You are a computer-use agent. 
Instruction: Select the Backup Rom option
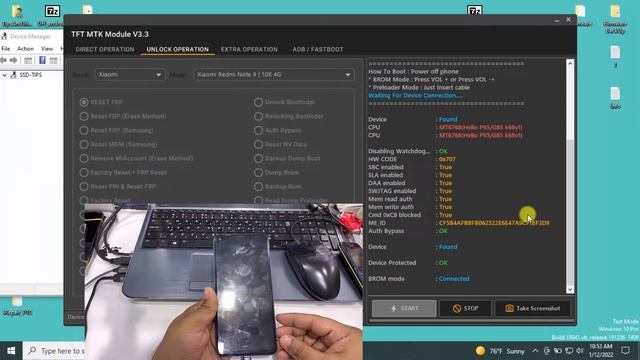(x=258, y=187)
